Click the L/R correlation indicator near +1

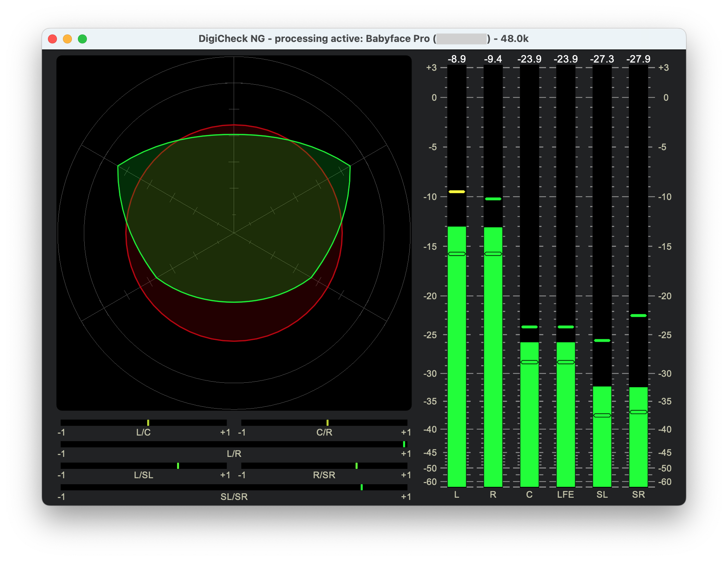point(404,444)
